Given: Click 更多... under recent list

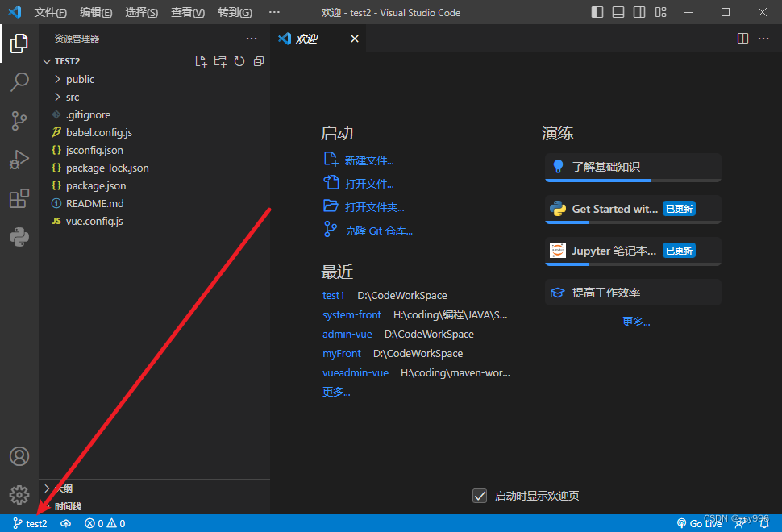Looking at the screenshot, I should point(336,392).
